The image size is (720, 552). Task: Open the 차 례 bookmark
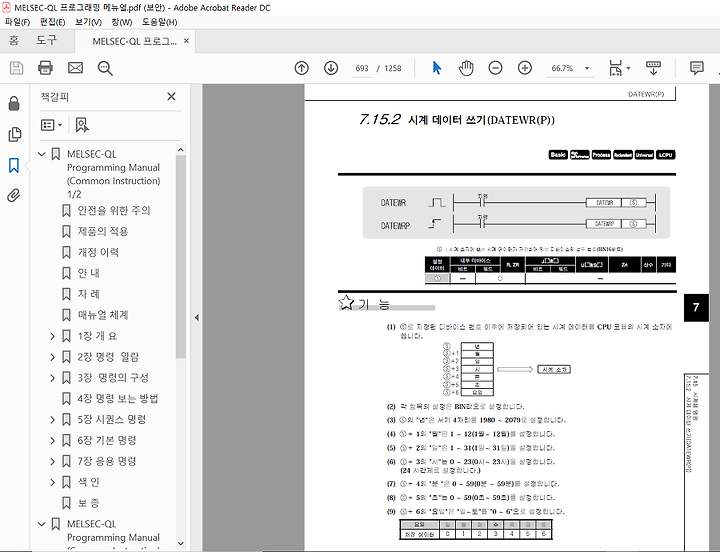(x=89, y=294)
